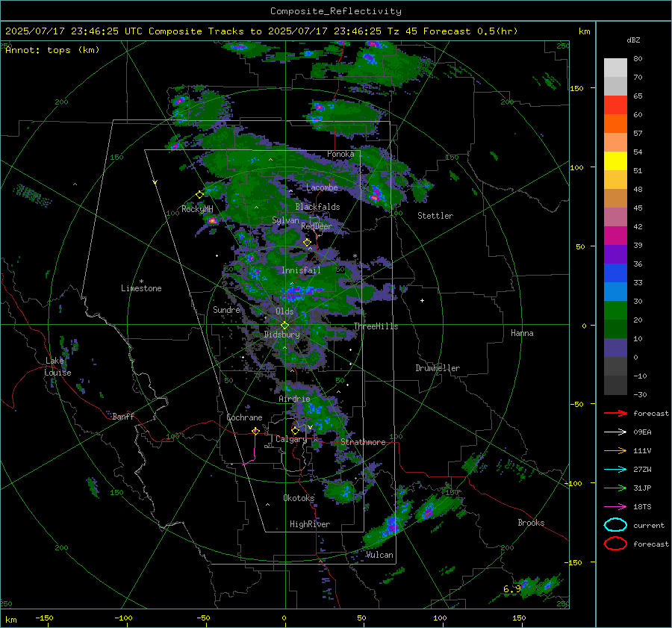
Task: Click the Okotoks town label
Action: [299, 498]
